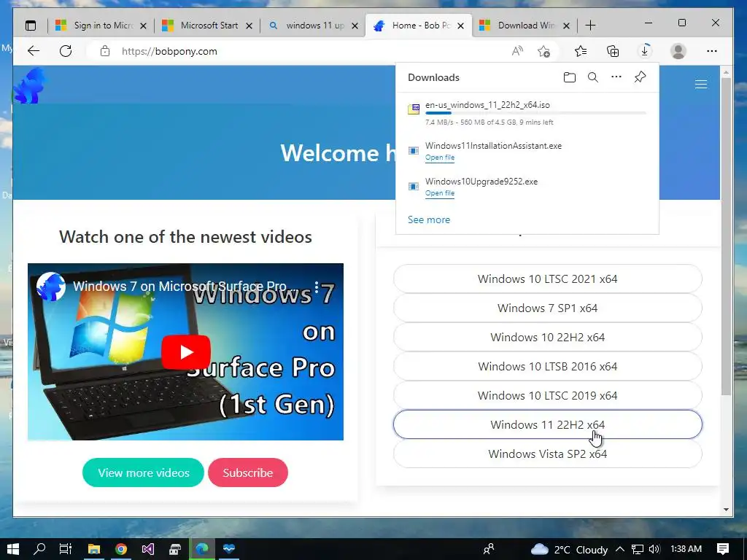Open Google Chrome from taskbar

121,549
